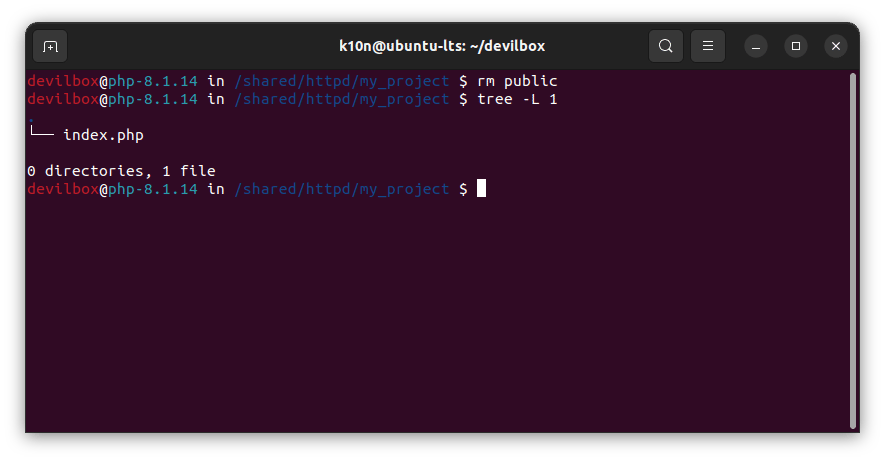Click the "tree -L 1" command text
The image size is (885, 461).
[517, 99]
